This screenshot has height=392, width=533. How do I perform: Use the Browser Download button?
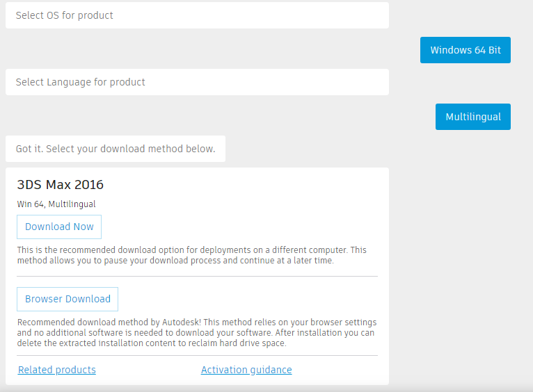tap(67, 299)
